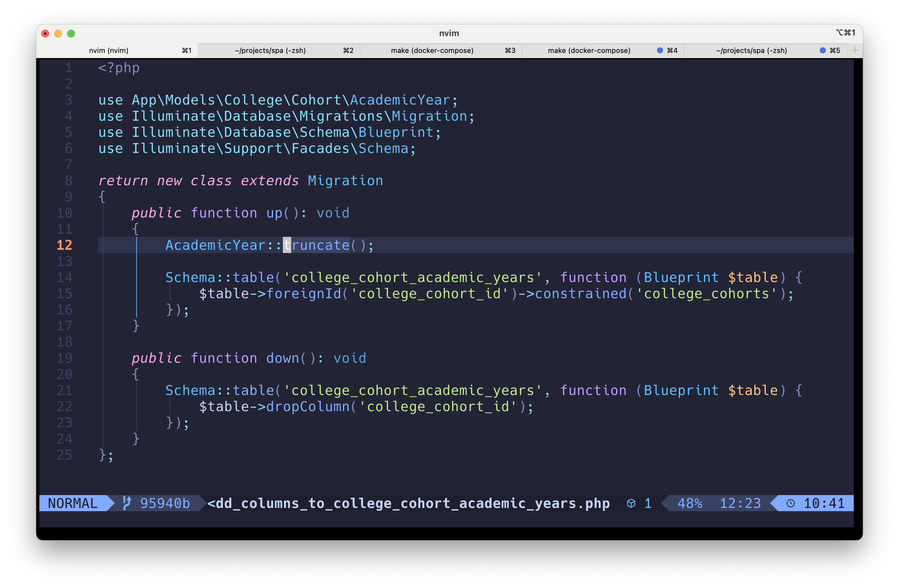Click the diagnostics cube icon in statusline
This screenshot has height=588, width=899.
tap(631, 503)
